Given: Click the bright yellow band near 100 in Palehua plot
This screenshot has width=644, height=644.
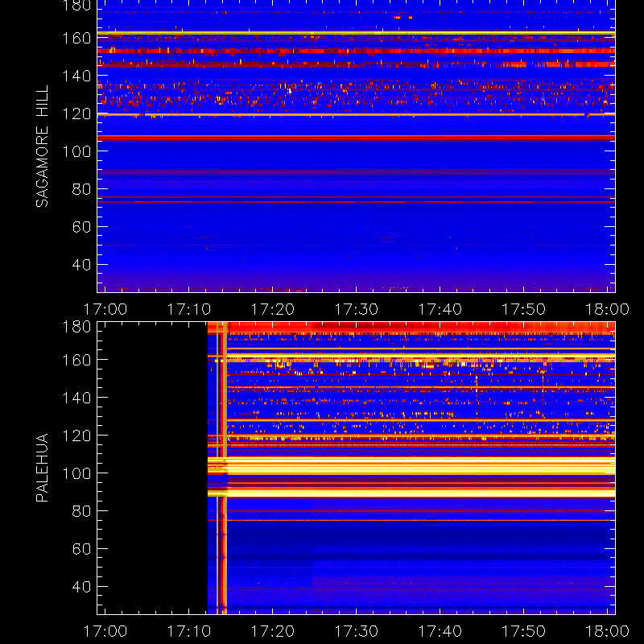Looking at the screenshot, I should click(411, 466).
